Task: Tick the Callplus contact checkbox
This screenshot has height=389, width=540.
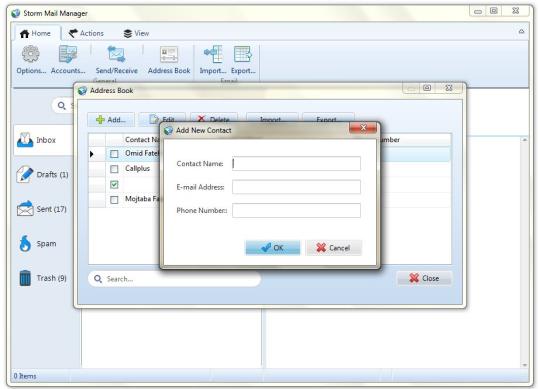Action: pos(114,169)
